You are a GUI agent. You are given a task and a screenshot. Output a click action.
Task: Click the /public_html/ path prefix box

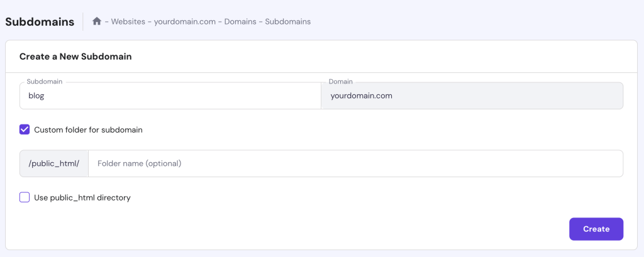54,163
